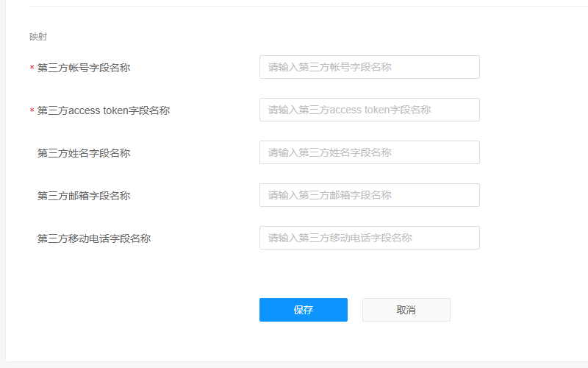Image resolution: width=588 pixels, height=368 pixels.
Task: Focus the 第三方access token字段名称 input field
Action: 370,110
